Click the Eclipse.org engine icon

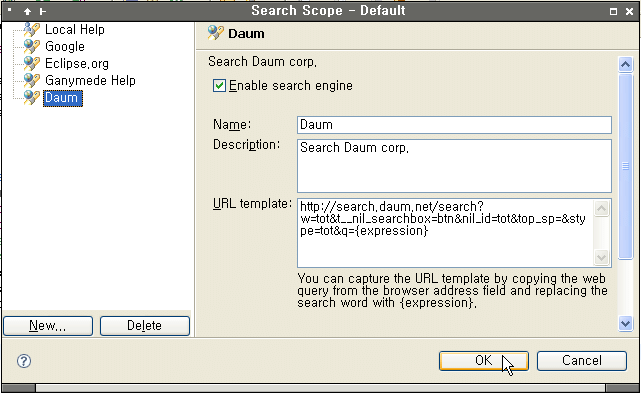[31, 63]
